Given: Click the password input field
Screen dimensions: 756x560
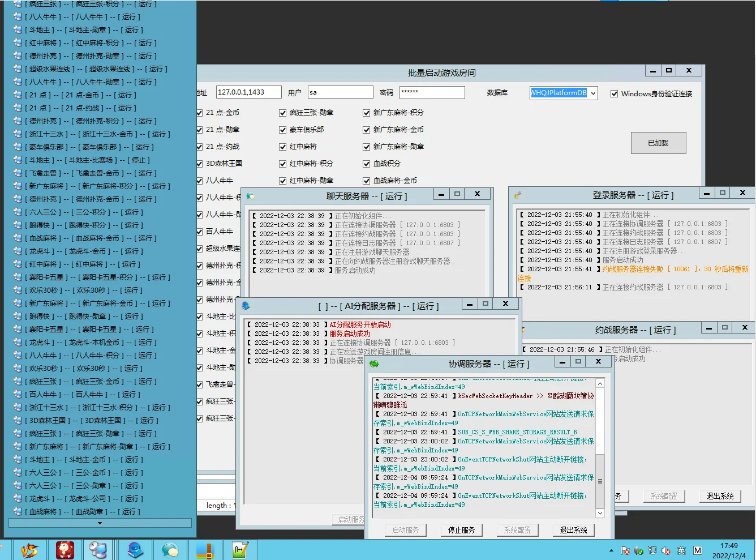Looking at the screenshot, I should [432, 92].
